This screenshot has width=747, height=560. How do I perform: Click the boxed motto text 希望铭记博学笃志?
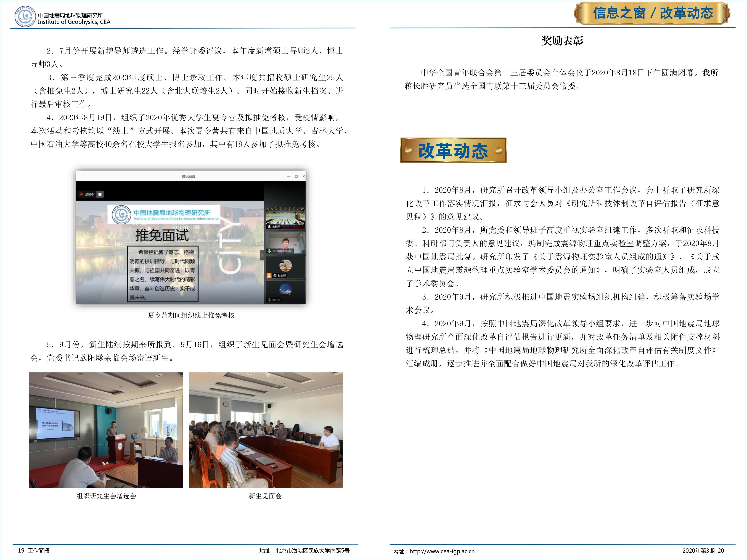tap(163, 274)
